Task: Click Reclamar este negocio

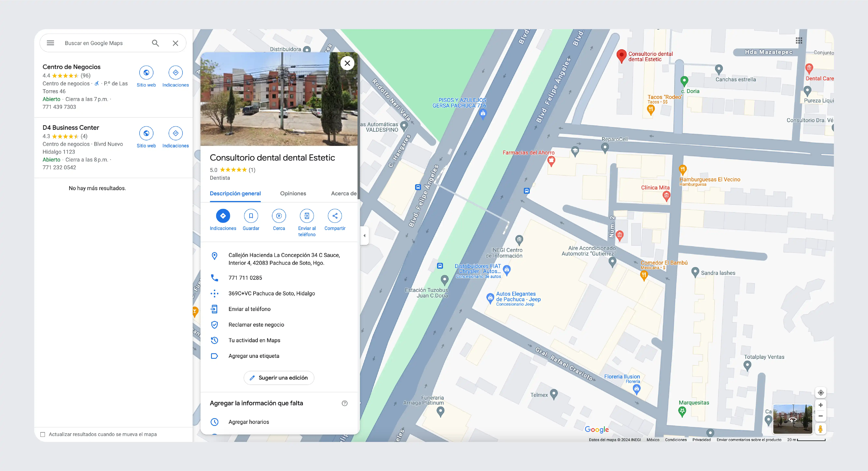Action: coord(279,325)
